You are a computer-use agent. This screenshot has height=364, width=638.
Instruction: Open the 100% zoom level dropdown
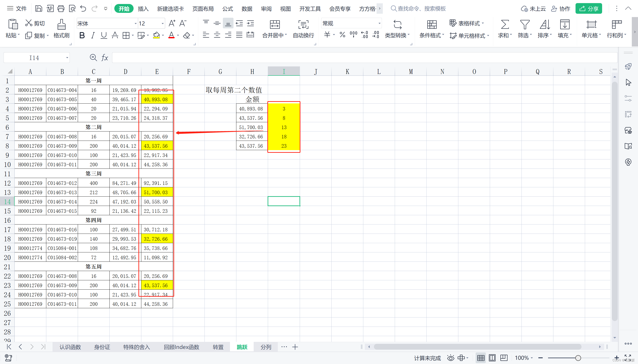tap(524, 358)
